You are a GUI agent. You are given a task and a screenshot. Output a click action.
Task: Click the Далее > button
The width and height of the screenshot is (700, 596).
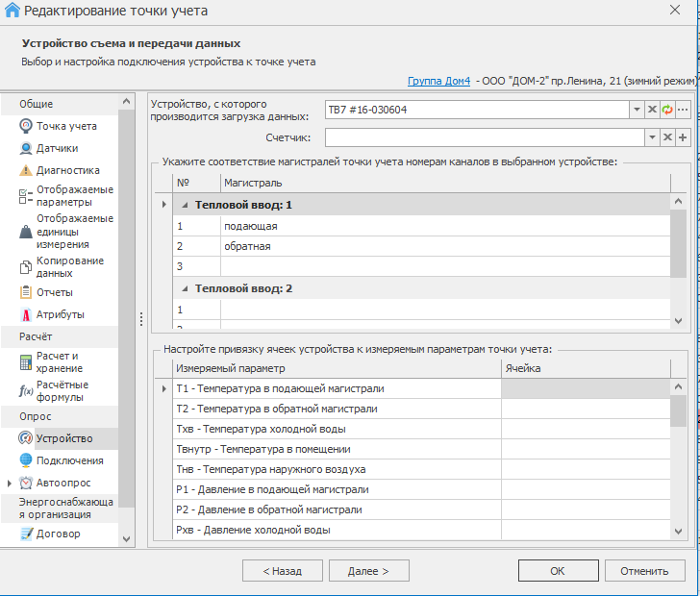(x=369, y=570)
